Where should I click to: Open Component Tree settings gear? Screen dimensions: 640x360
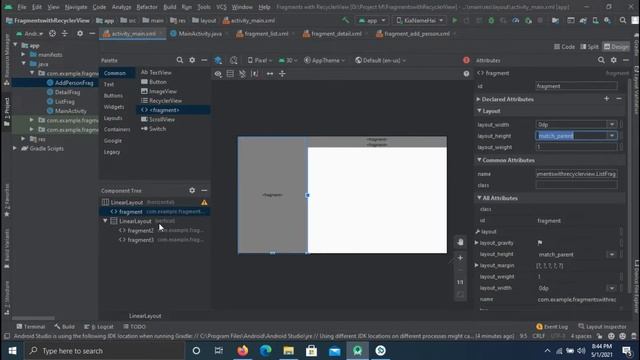pos(192,190)
